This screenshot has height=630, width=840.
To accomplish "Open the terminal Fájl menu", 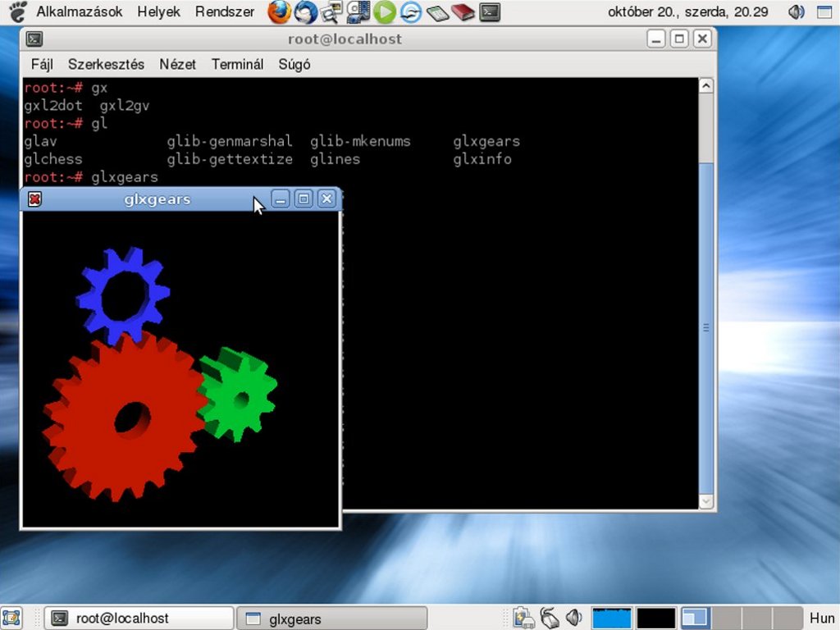I will 42,64.
